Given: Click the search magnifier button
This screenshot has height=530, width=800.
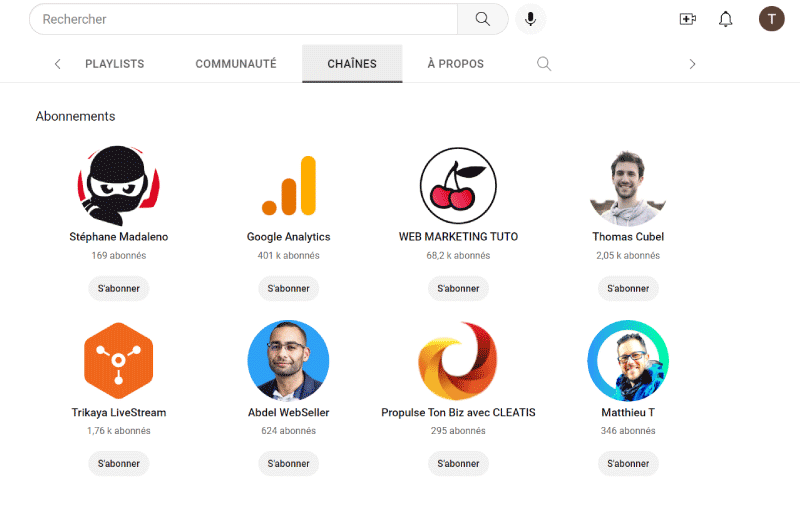Looking at the screenshot, I should [x=483, y=19].
